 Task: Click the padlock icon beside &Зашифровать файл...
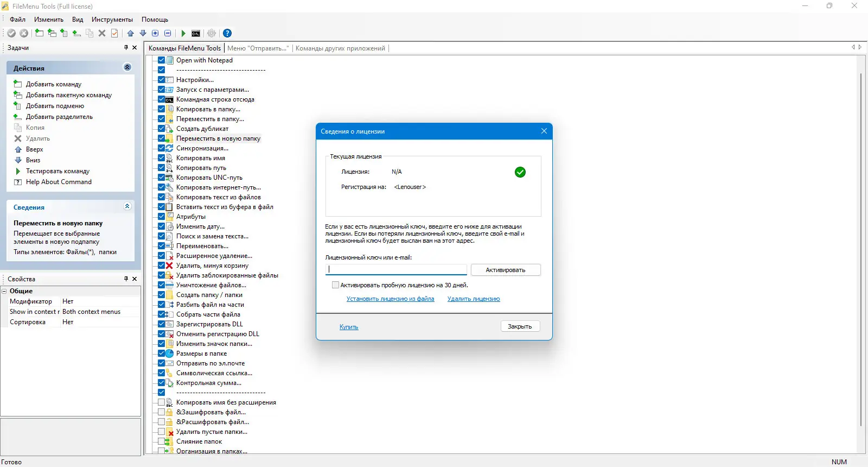169,412
